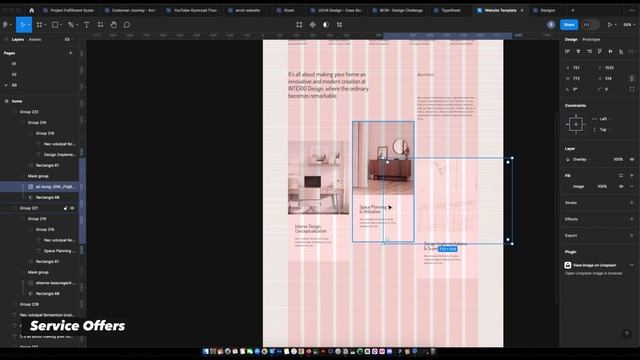Screen dimensions: 640x360
Task: Toggle lock on Group 221 layer
Action: pyautogui.click(x=65, y=208)
